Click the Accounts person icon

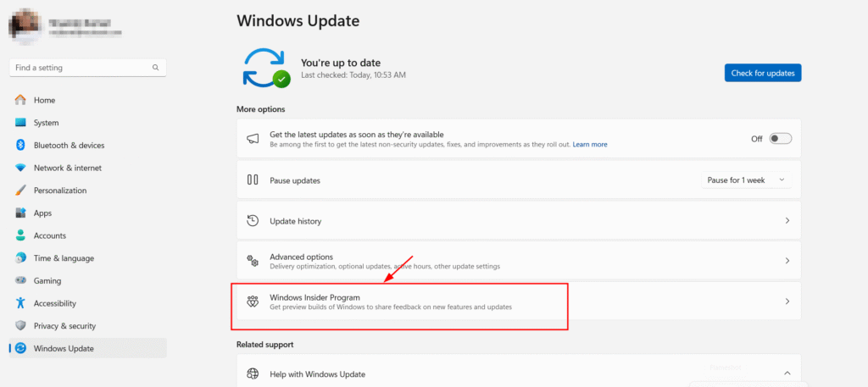click(20, 235)
